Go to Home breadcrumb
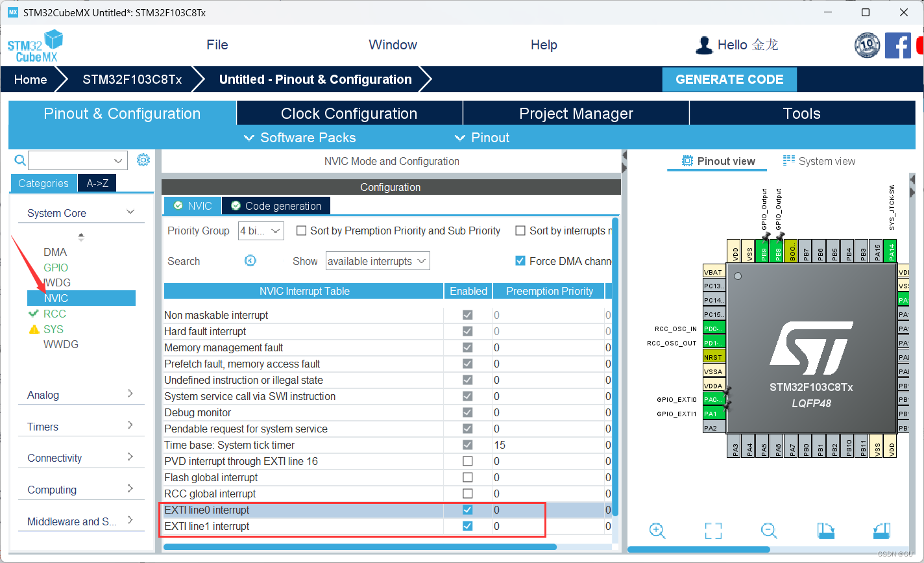924x563 pixels. coord(30,79)
